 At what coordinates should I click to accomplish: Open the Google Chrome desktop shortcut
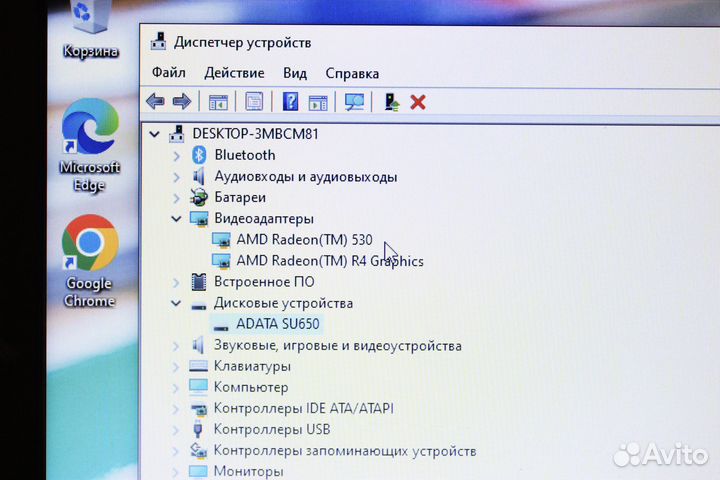(90, 260)
